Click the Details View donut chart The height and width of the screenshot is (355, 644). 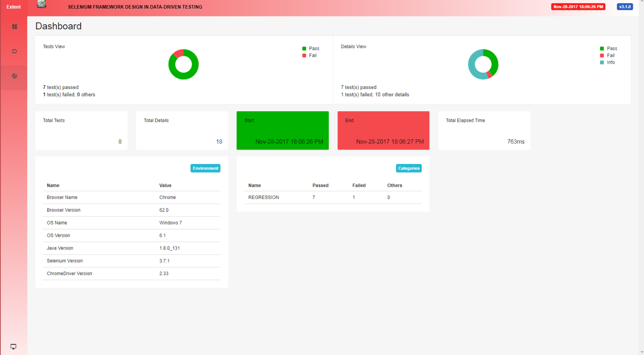483,64
